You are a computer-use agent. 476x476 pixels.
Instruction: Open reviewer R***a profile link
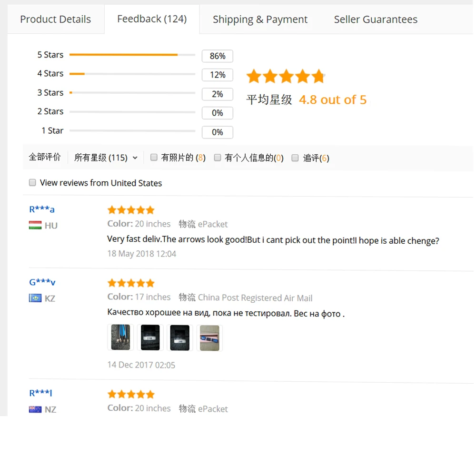point(41,209)
